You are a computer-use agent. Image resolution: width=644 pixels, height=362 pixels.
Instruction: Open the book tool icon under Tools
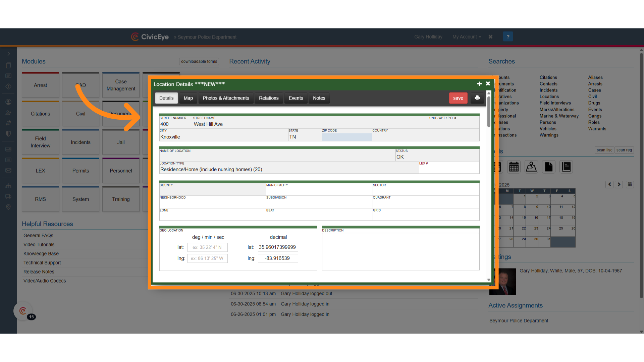(x=566, y=167)
